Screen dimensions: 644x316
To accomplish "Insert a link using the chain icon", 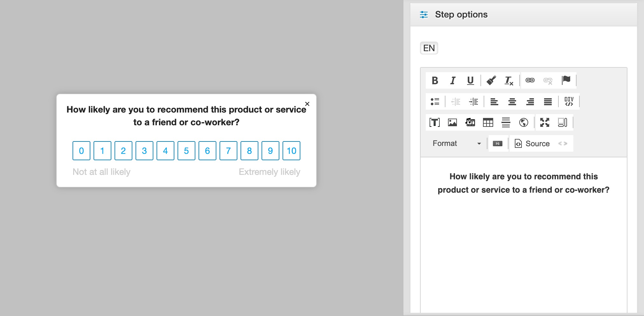I will click(530, 80).
